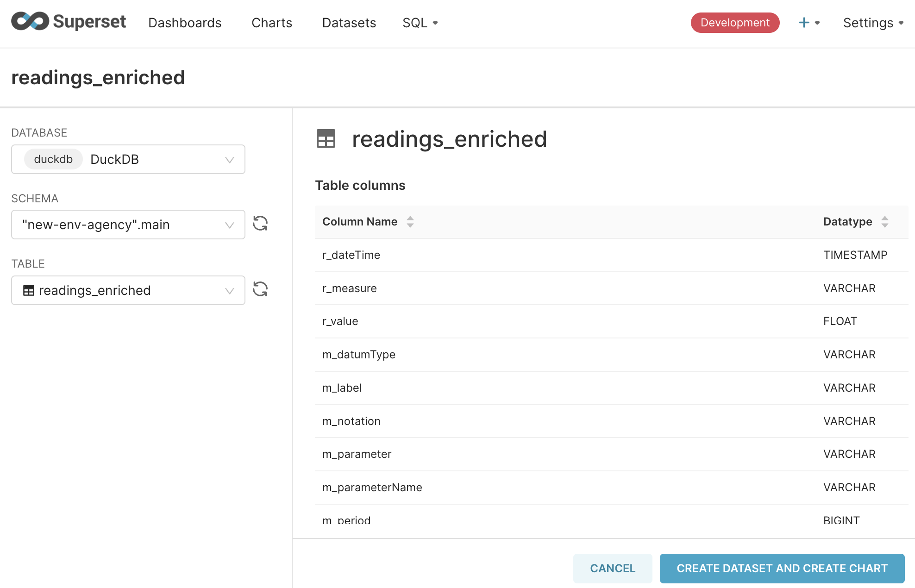The width and height of the screenshot is (915, 588).
Task: Refresh the table list
Action: tap(260, 289)
